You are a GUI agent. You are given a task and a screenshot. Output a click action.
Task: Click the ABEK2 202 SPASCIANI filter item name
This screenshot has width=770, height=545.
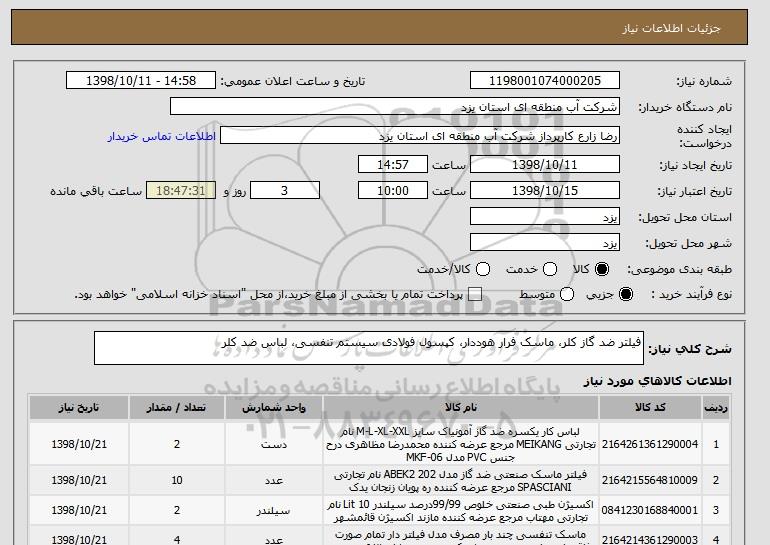click(x=461, y=481)
